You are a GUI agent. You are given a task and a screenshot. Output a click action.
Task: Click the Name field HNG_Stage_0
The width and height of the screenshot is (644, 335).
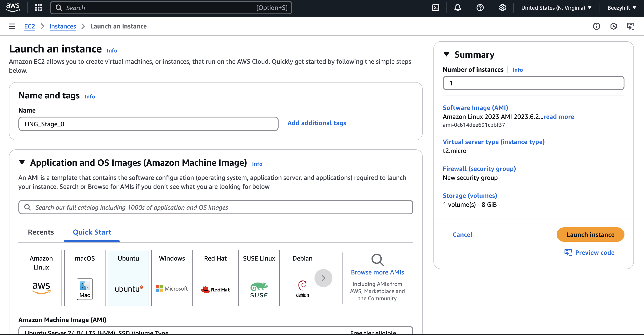pos(148,124)
